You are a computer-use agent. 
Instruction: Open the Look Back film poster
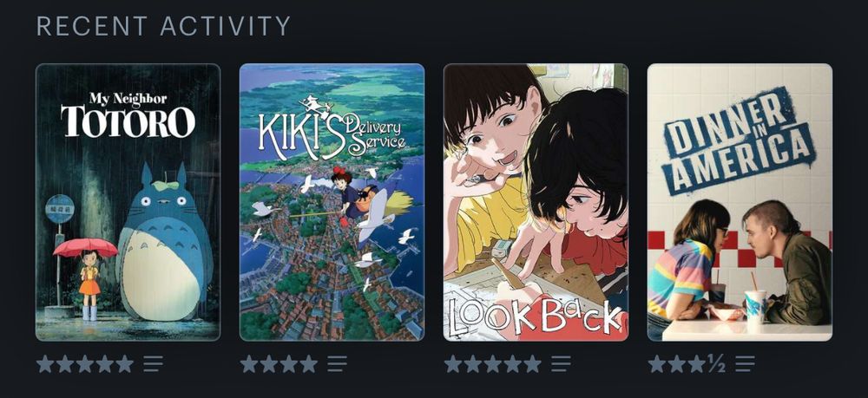(x=536, y=202)
